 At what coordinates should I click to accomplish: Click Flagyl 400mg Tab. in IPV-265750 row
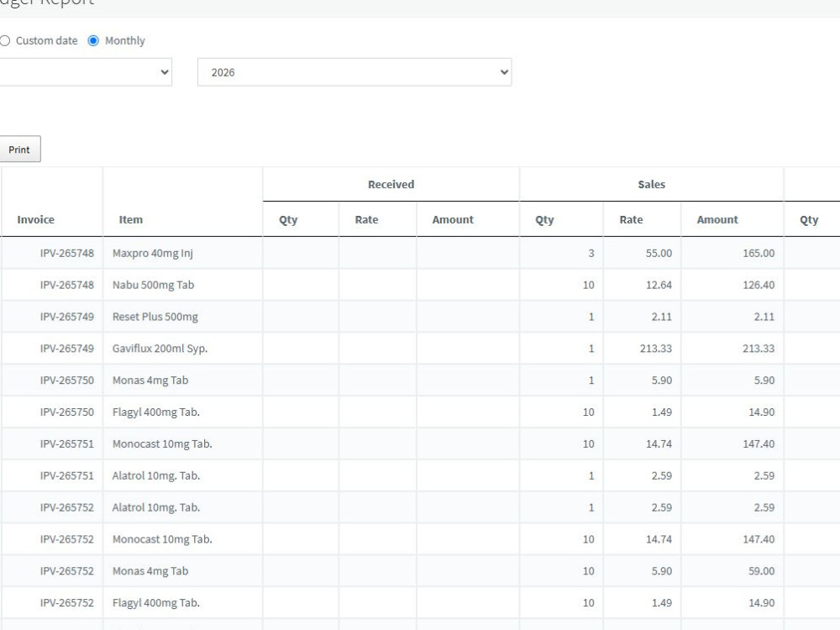156,412
